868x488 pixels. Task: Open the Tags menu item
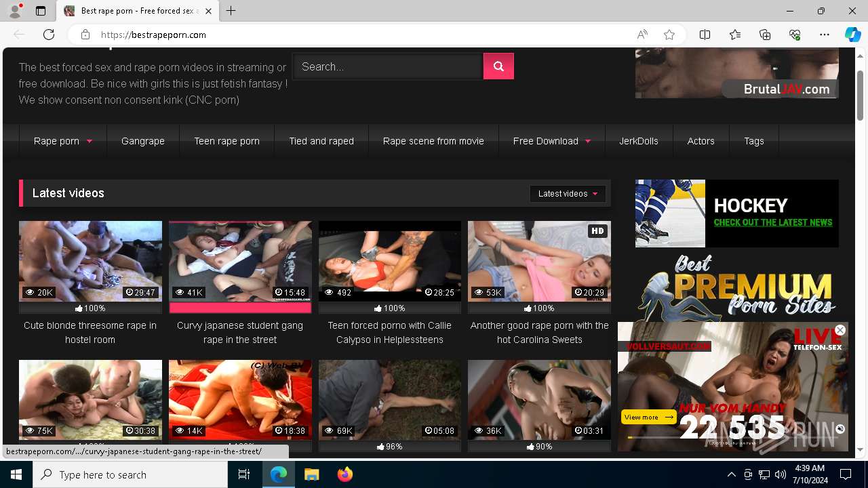point(754,141)
